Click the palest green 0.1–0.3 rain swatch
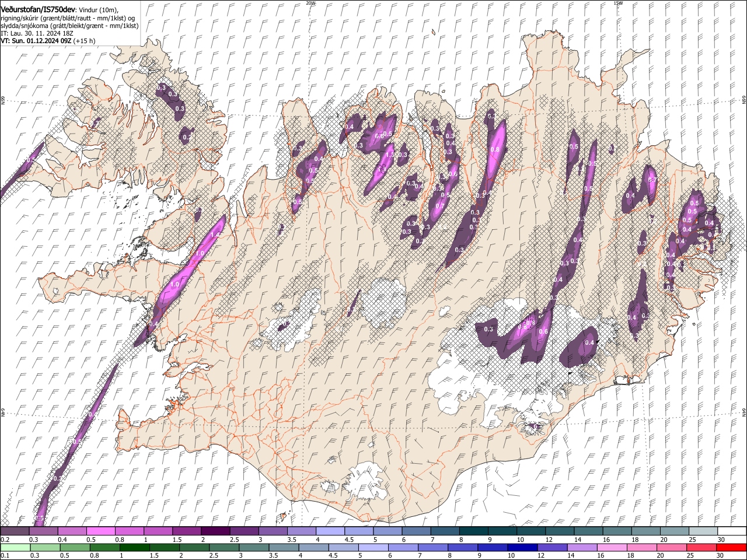The width and height of the screenshot is (747, 560). click(15, 547)
